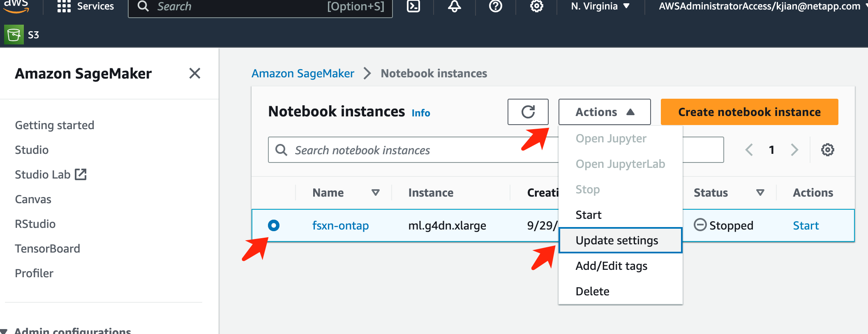
Task: Open table preferences gear icon
Action: click(x=827, y=150)
